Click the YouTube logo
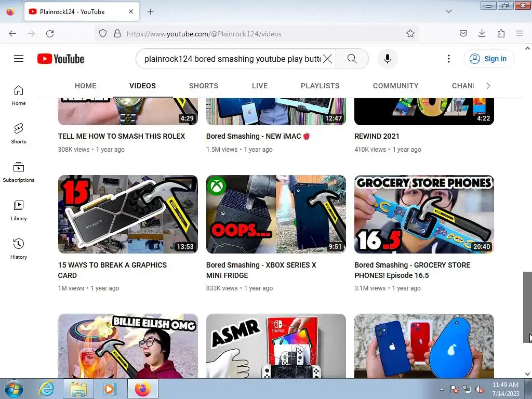Screen dimensions: 532x399 click(x=61, y=59)
